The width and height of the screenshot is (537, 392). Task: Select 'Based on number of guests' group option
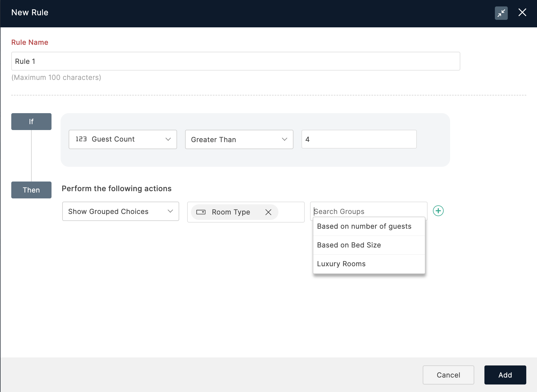coord(363,226)
